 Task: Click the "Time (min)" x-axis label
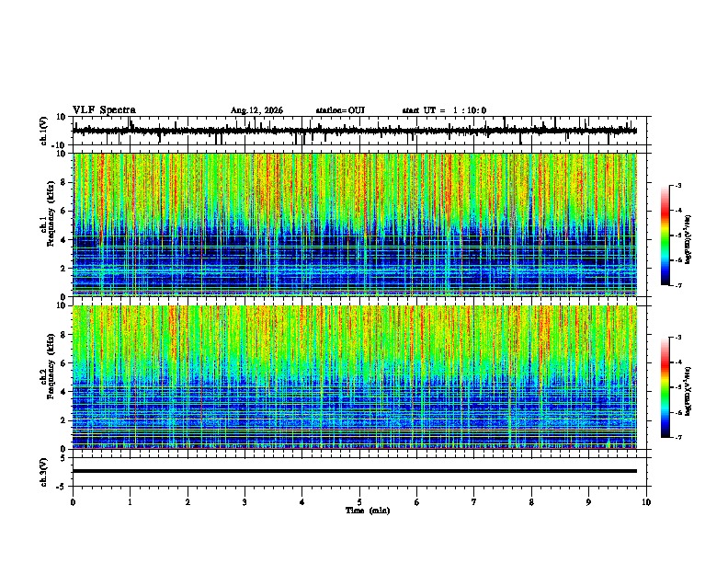tap(368, 511)
